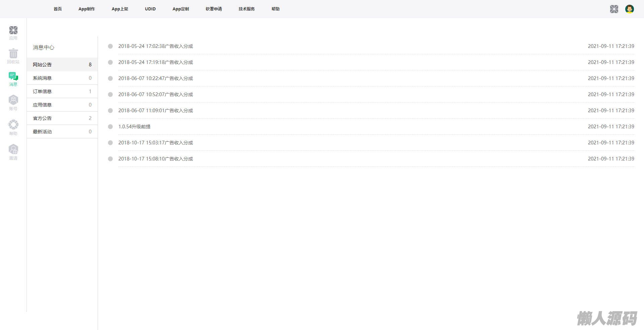Image resolution: width=644 pixels, height=330 pixels.
Task: Open the 2018-06-07 10:22:47广告收入分成 announcement
Action: tap(156, 78)
